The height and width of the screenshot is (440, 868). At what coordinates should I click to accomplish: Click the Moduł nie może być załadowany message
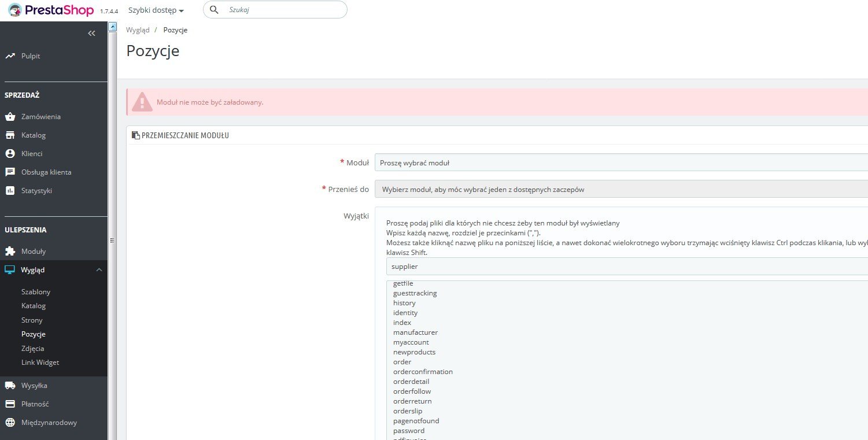(x=210, y=102)
